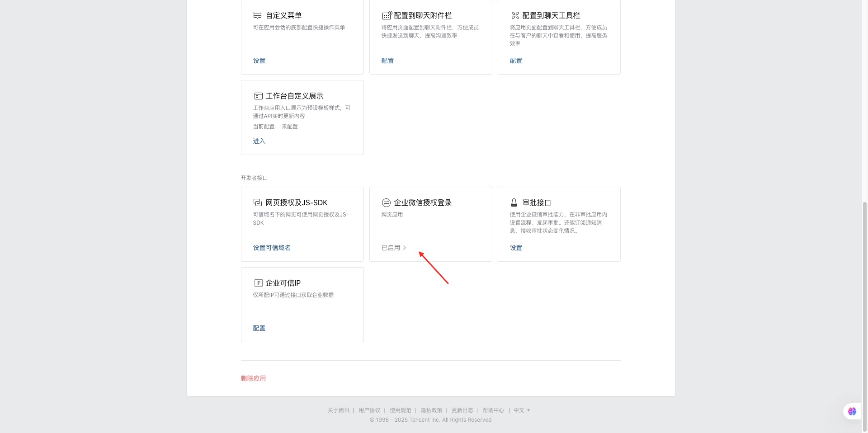Click 配置 under 企业可信IP
This screenshot has height=433, width=868.
259,328
